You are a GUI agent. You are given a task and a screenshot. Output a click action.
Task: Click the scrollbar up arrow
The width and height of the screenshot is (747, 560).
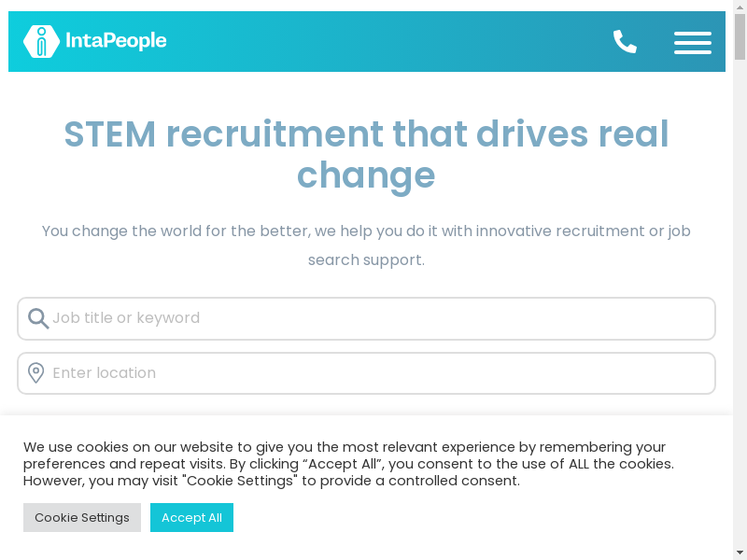coord(740,7)
